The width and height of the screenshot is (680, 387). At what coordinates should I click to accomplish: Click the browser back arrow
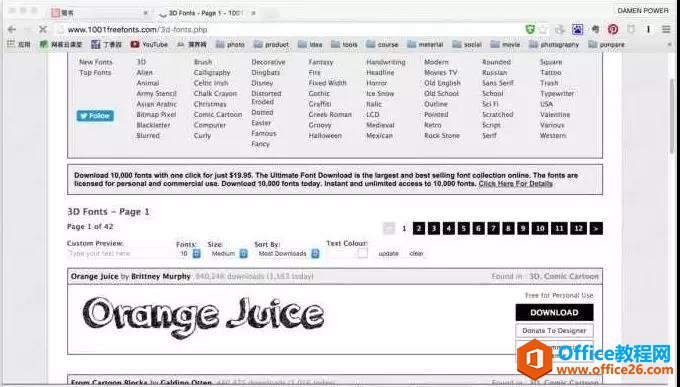tap(12, 30)
